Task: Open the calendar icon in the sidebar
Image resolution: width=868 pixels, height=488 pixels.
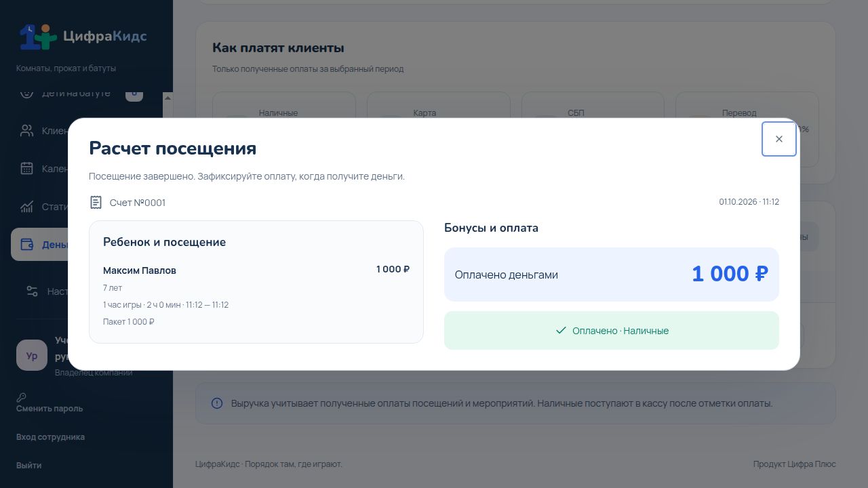Action: [x=26, y=169]
